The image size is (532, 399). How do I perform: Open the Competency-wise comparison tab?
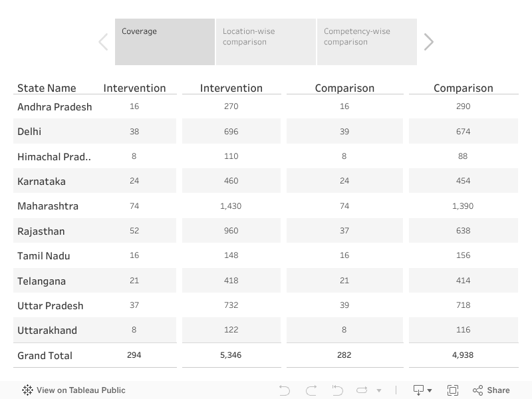tap(367, 42)
